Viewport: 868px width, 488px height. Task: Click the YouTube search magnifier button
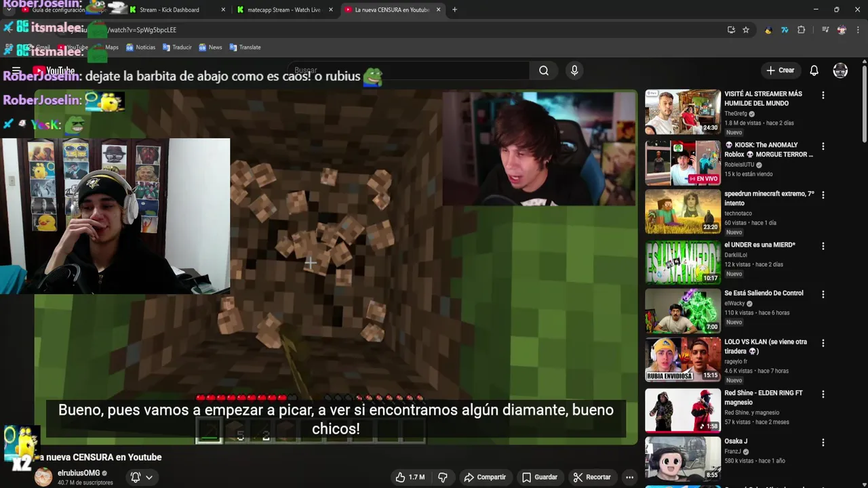pos(544,70)
